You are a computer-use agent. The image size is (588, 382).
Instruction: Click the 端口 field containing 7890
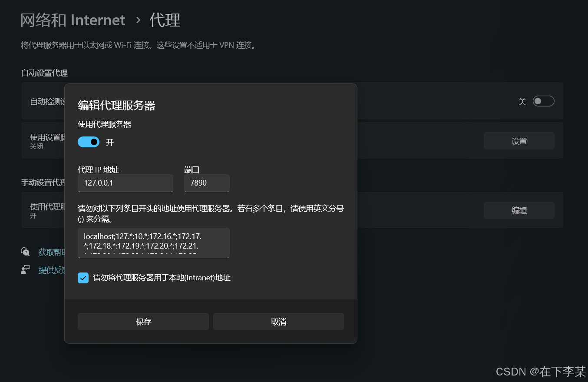click(207, 183)
